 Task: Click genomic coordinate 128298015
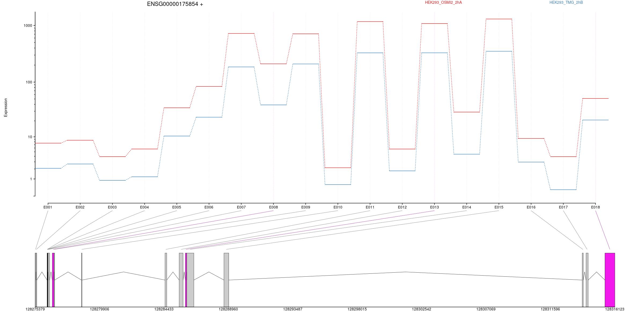pos(357,309)
